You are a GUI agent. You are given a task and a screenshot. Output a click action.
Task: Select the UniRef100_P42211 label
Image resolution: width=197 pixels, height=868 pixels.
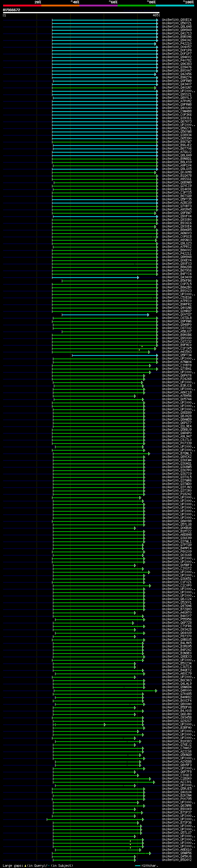(x=176, y=254)
